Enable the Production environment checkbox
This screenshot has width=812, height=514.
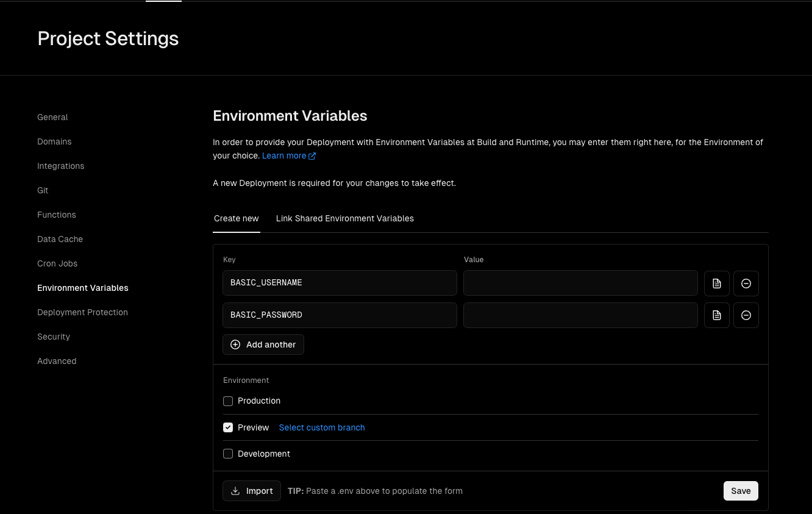tap(228, 401)
